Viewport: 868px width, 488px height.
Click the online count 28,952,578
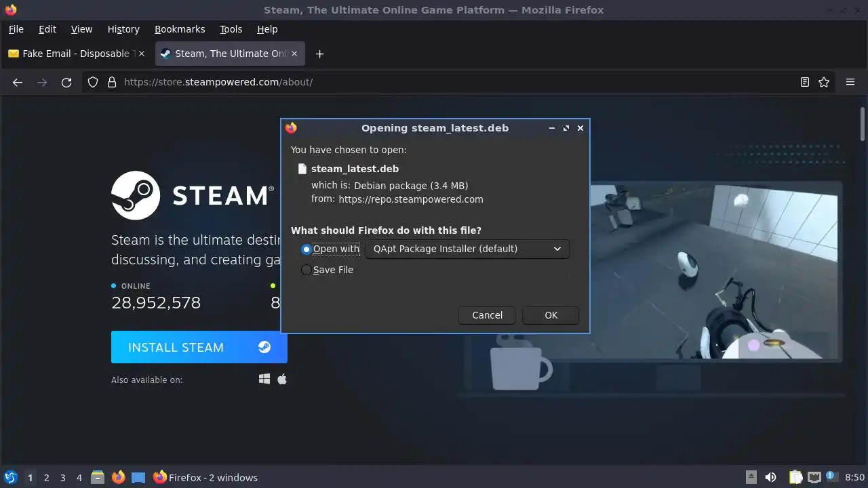pyautogui.click(x=156, y=302)
